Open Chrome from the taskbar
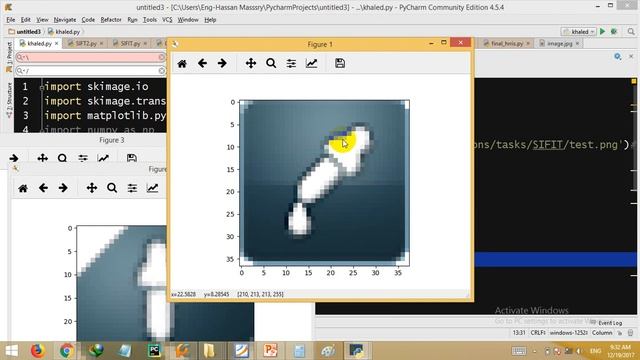Screen dimensions: 640x360 click(x=67, y=351)
